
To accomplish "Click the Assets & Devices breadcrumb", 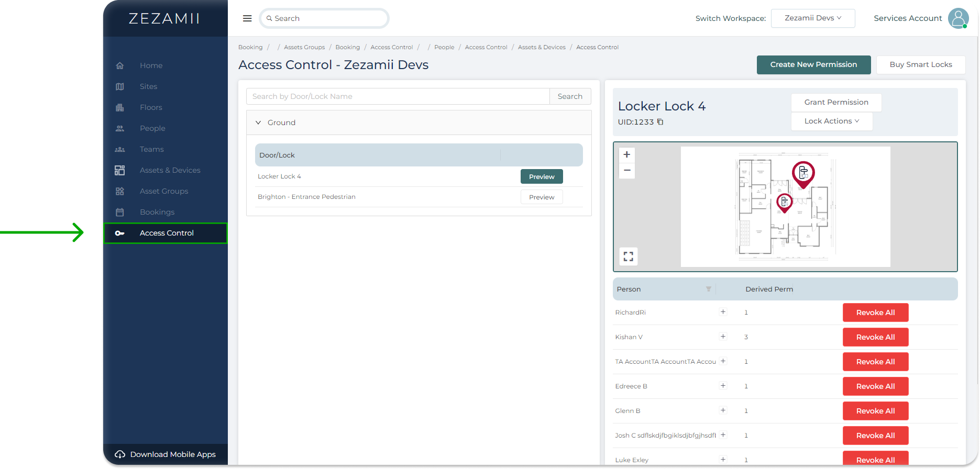I will (542, 47).
